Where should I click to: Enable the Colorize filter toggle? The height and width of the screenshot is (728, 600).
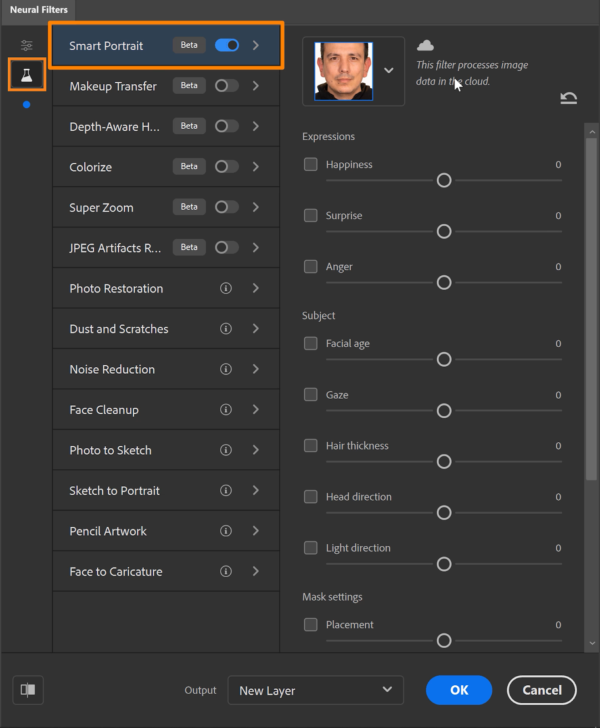tap(227, 167)
